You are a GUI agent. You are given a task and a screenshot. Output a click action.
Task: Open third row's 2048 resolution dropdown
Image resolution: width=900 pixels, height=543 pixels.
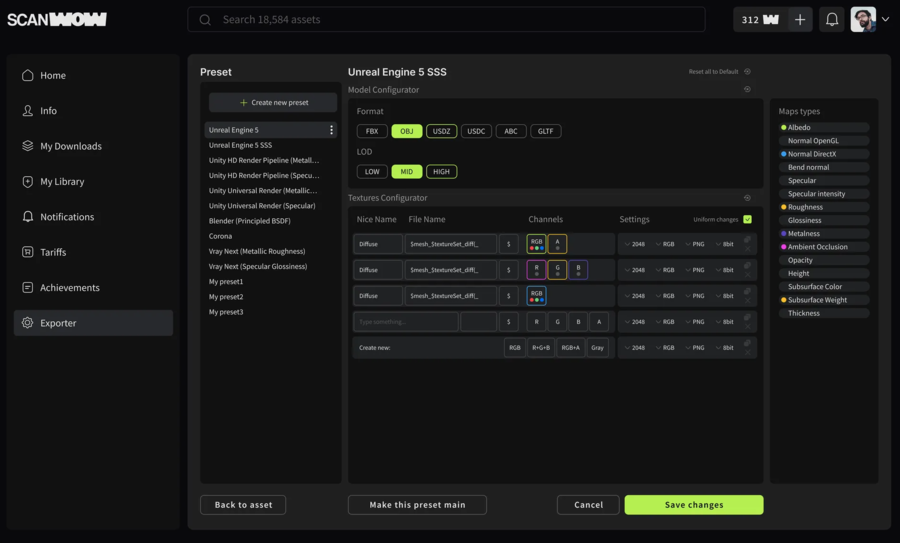[x=635, y=296]
